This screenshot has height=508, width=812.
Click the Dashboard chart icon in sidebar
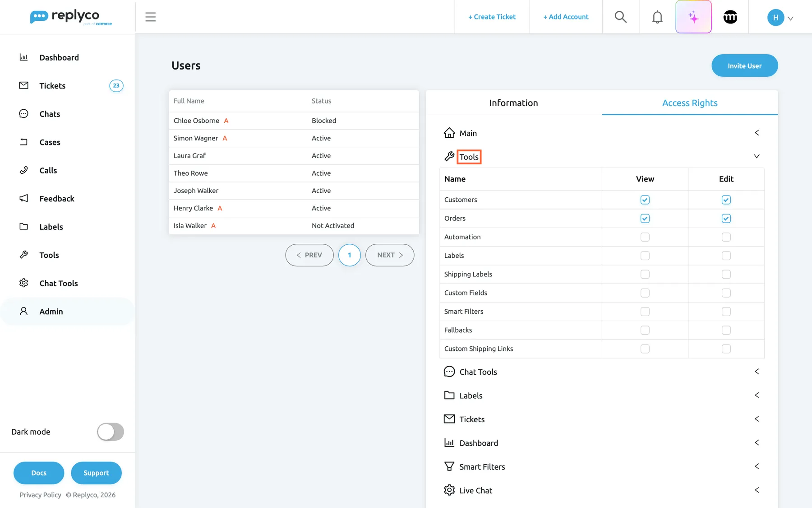[23, 57]
